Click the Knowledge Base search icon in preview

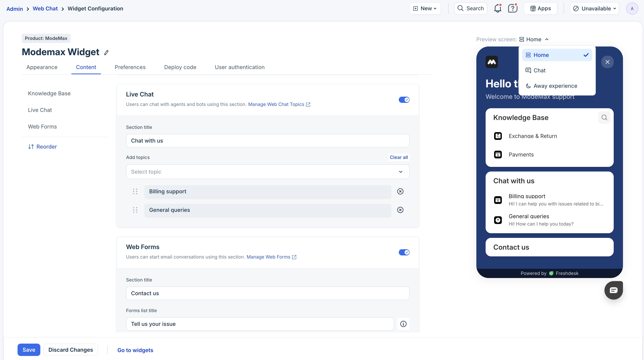(x=604, y=117)
